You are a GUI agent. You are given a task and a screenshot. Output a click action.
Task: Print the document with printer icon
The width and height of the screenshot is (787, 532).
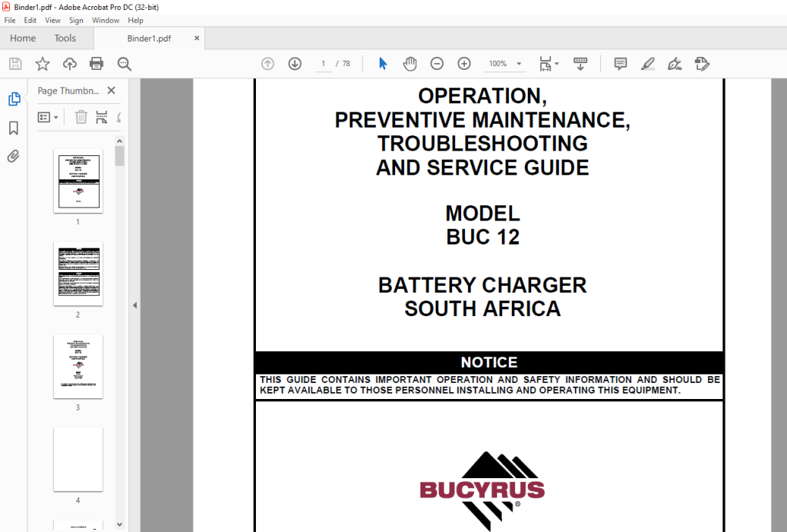(x=96, y=64)
